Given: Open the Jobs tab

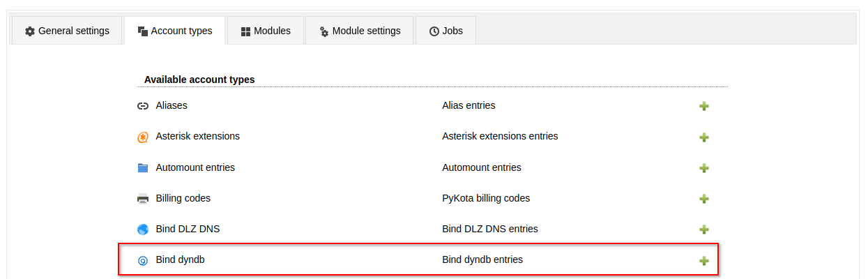Looking at the screenshot, I should pyautogui.click(x=446, y=31).
